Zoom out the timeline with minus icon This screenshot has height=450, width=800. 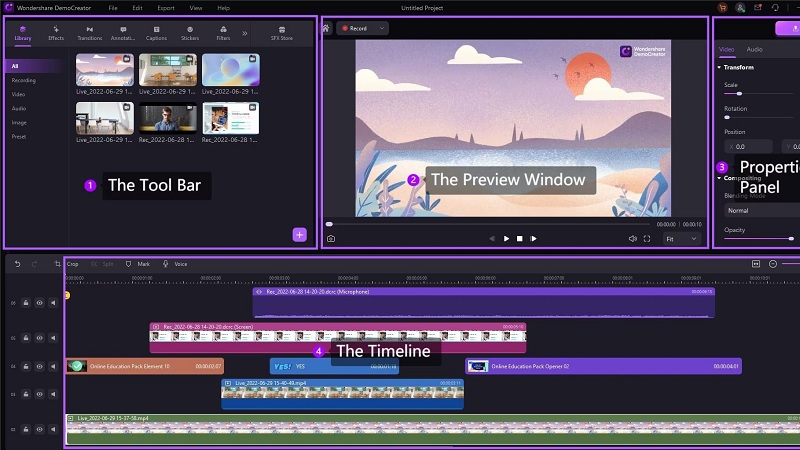click(773, 264)
